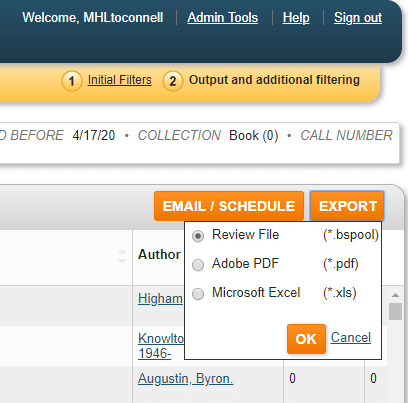408x403 pixels.
Task: Go to Initial Filters step
Action: [x=120, y=80]
